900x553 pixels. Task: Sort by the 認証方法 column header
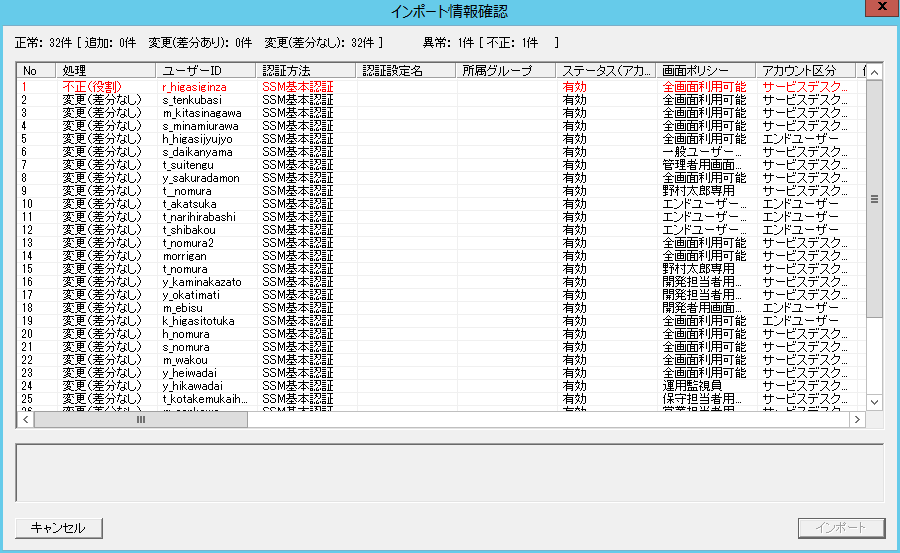point(305,71)
